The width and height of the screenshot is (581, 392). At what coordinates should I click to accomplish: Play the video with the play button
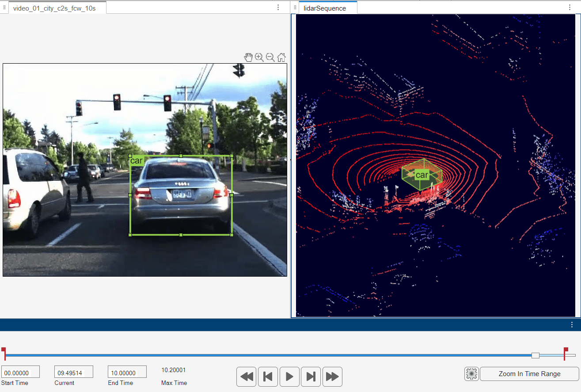point(289,377)
